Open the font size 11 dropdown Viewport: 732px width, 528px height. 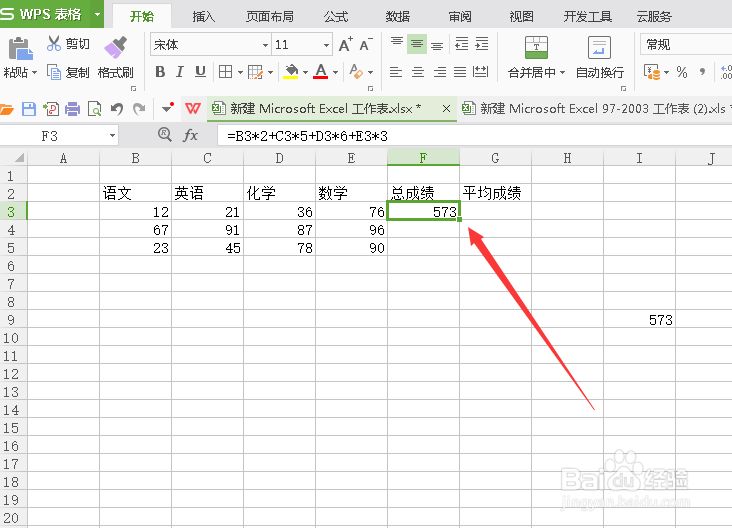tap(326, 45)
